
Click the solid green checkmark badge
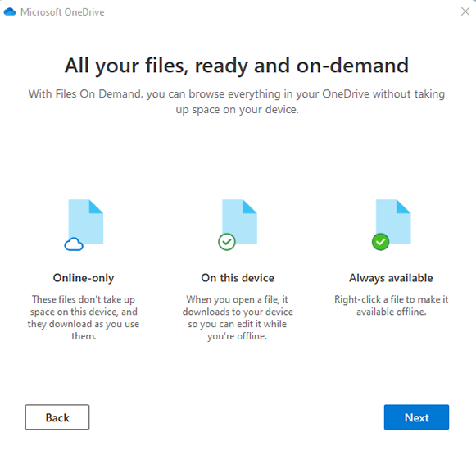(x=381, y=242)
